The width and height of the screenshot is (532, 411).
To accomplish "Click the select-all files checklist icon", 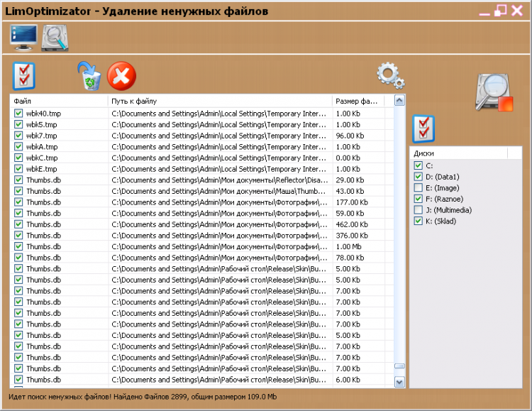I will [23, 76].
